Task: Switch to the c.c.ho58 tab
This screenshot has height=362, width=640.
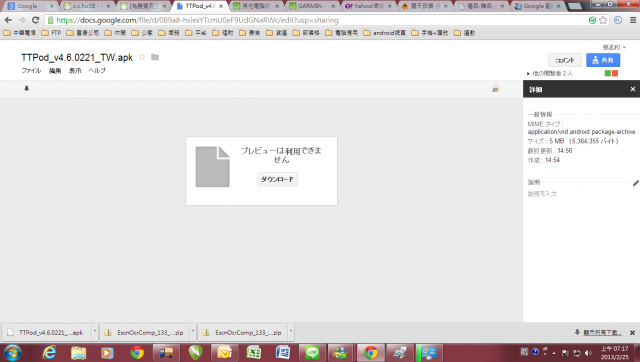Action: coord(87,6)
